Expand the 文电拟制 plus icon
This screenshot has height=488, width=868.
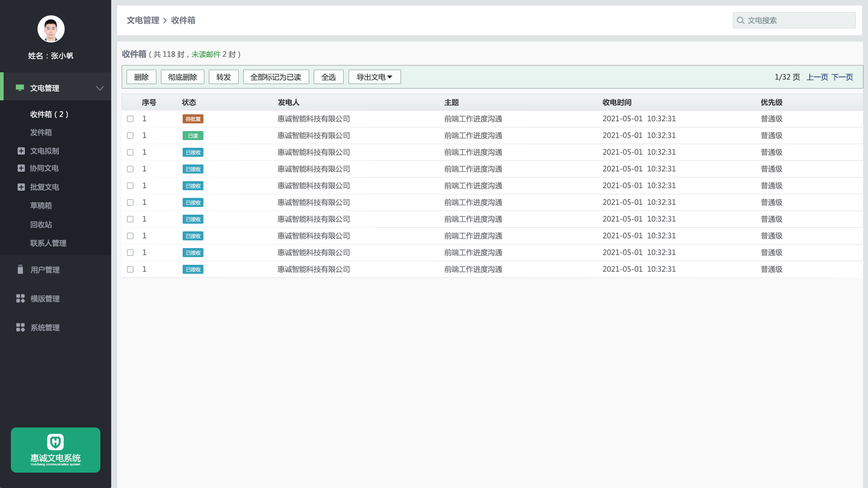coord(21,151)
